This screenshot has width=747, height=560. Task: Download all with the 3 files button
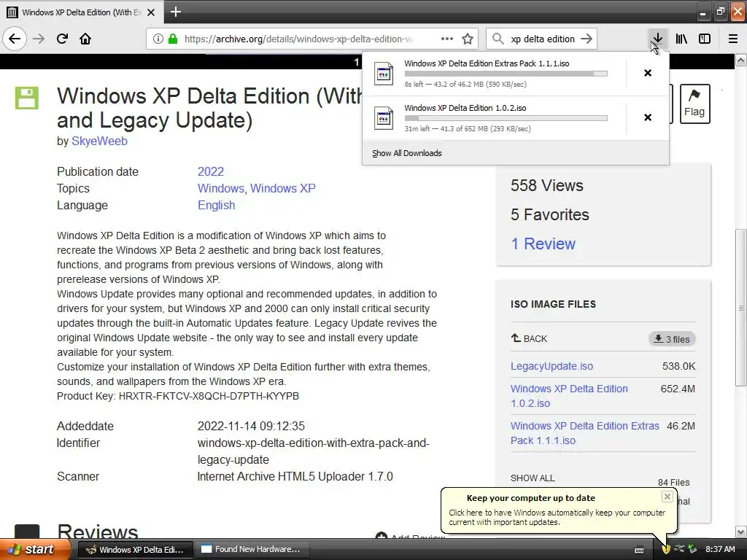672,339
